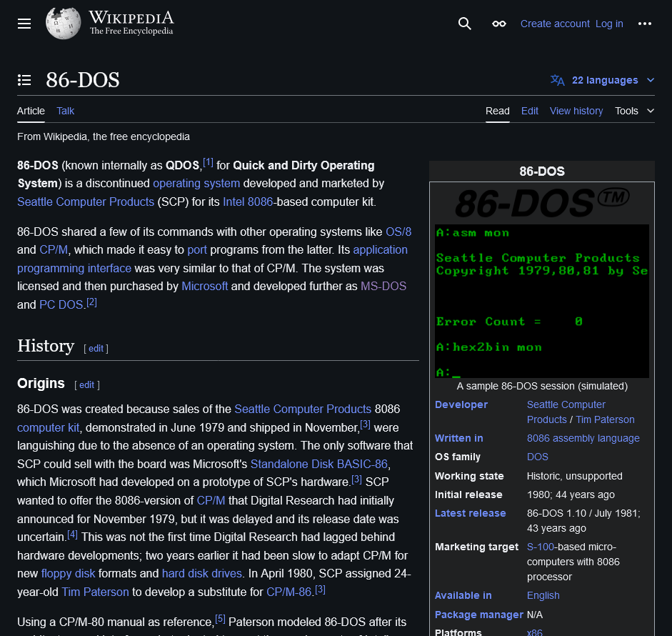The height and width of the screenshot is (636, 672).
Task: Open the MS-DOS link
Action: point(383,287)
